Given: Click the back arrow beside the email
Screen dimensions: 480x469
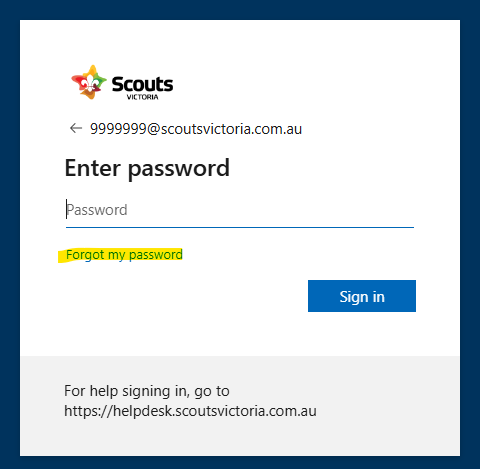Looking at the screenshot, I should coord(76,128).
